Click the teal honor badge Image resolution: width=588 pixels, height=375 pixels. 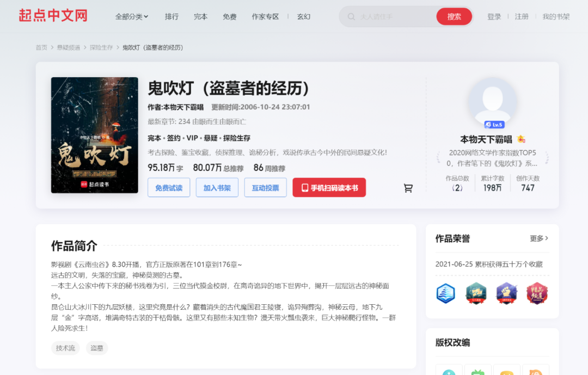(x=476, y=293)
